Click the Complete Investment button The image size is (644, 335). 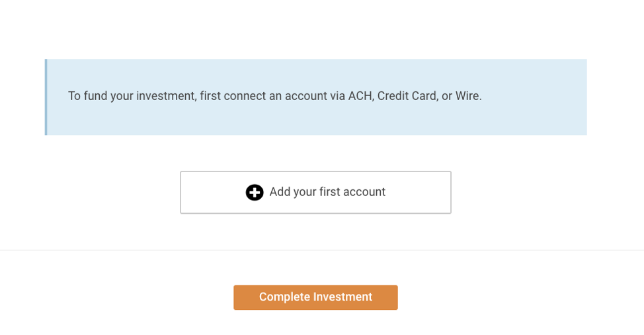[315, 297]
